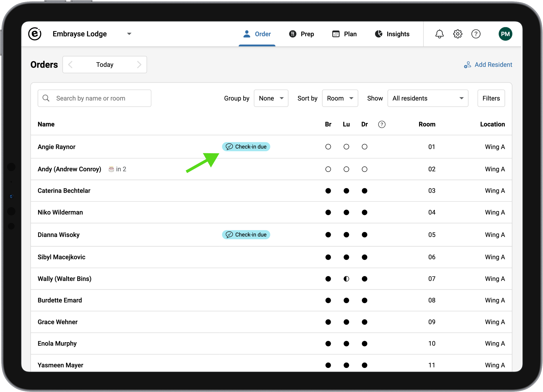This screenshot has width=543, height=392.
Task: Switch to the Prep tab
Action: tap(302, 34)
